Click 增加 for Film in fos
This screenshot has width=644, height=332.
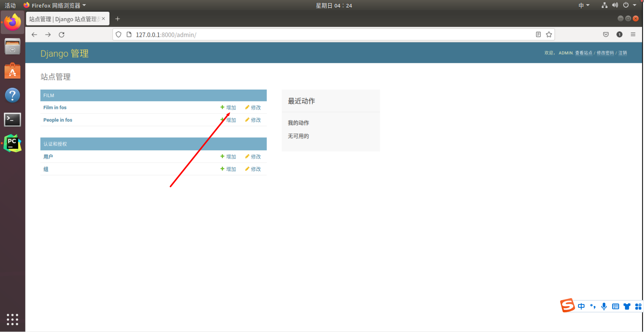click(x=228, y=107)
